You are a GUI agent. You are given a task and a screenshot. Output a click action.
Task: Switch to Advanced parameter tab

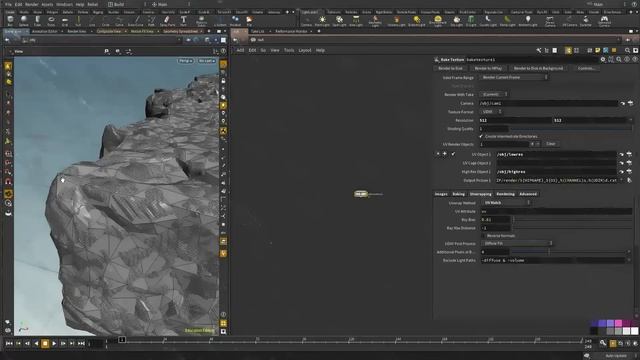point(528,194)
